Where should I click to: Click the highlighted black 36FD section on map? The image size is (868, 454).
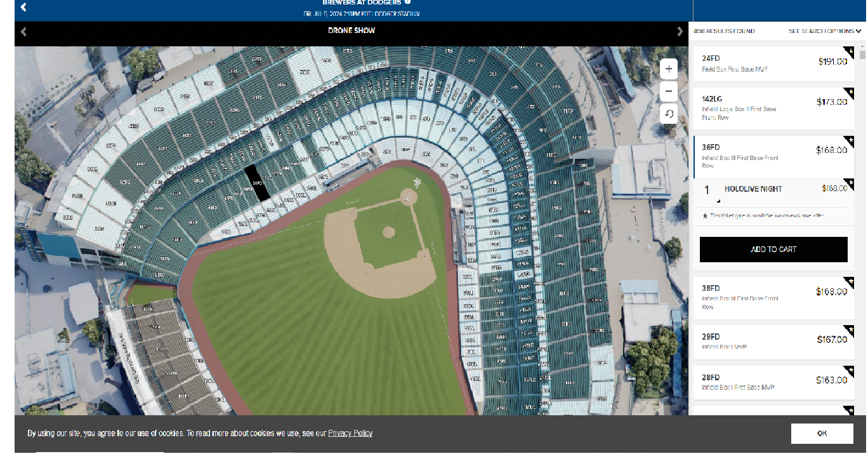point(258,184)
